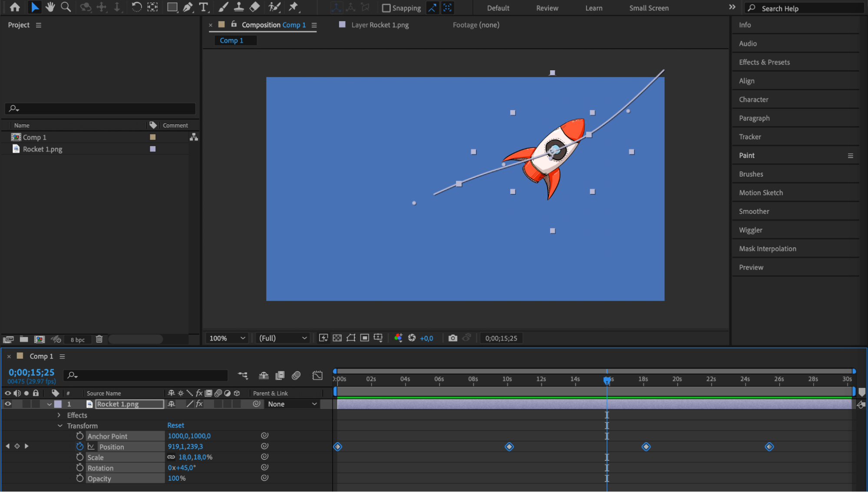
Task: Delete selected item with trash icon
Action: [x=99, y=339]
